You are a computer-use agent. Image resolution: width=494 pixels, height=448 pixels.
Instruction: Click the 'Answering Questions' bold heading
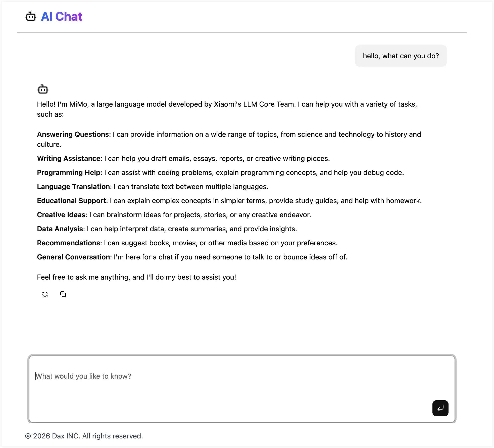tap(73, 134)
